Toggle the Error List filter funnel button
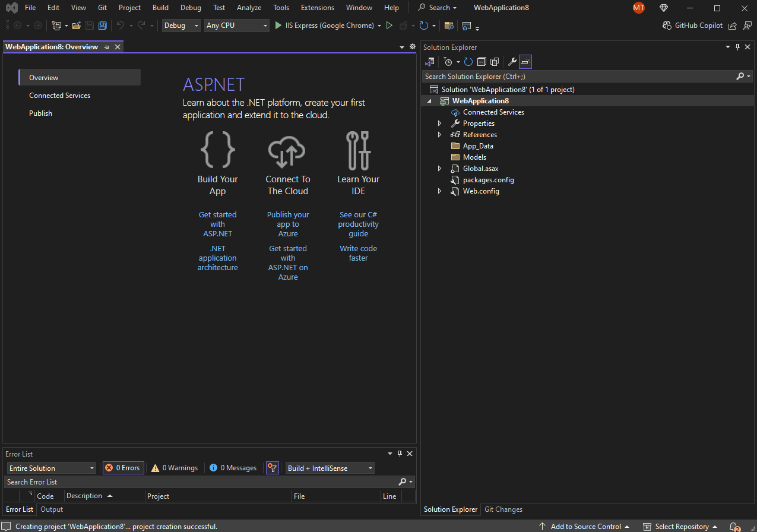This screenshot has width=757, height=532. (273, 468)
